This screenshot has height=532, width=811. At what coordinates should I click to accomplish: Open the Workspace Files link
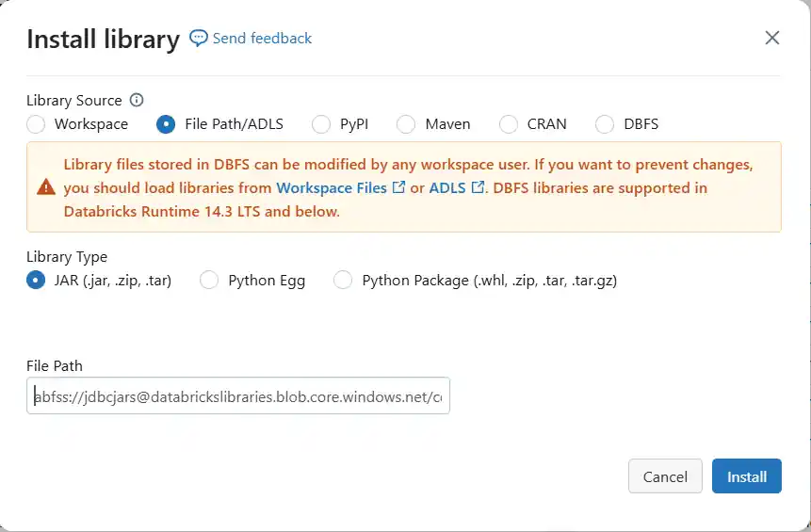(x=332, y=187)
